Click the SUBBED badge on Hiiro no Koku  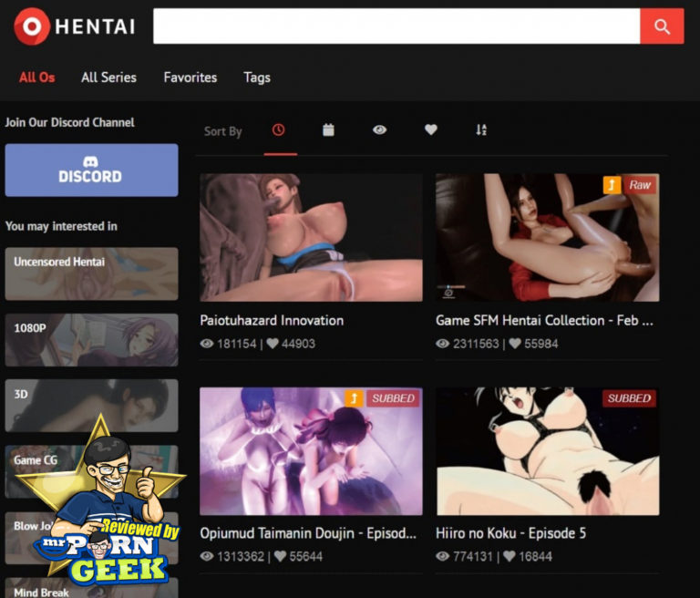coord(629,398)
